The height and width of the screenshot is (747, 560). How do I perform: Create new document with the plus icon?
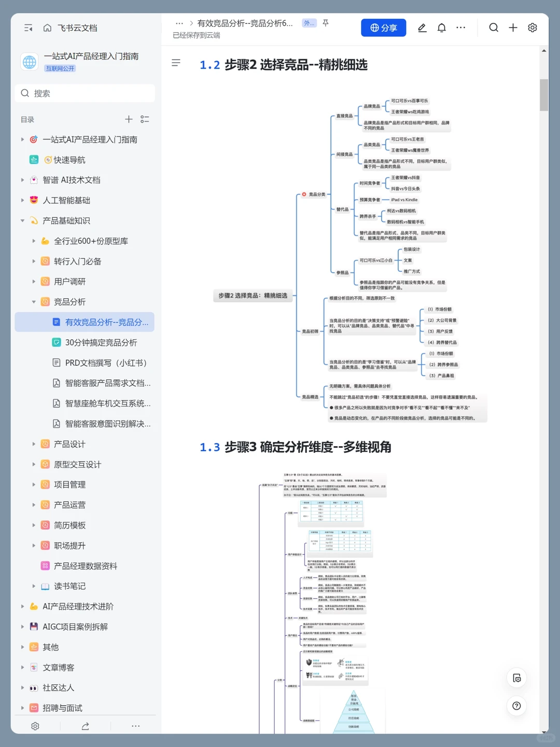(x=513, y=27)
